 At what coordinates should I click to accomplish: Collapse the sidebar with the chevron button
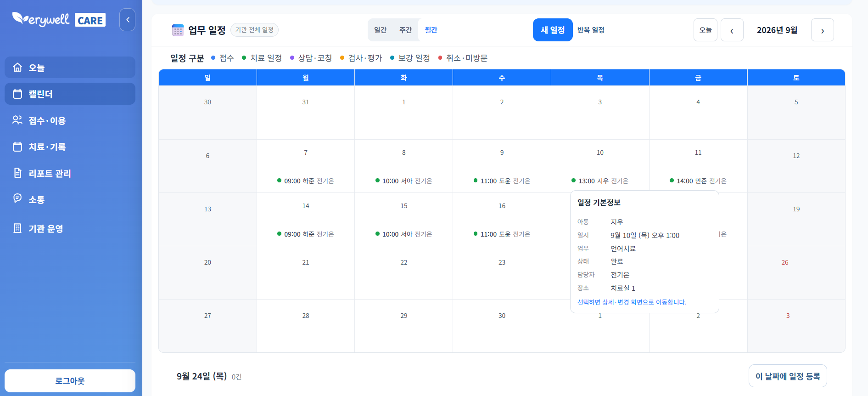(127, 20)
